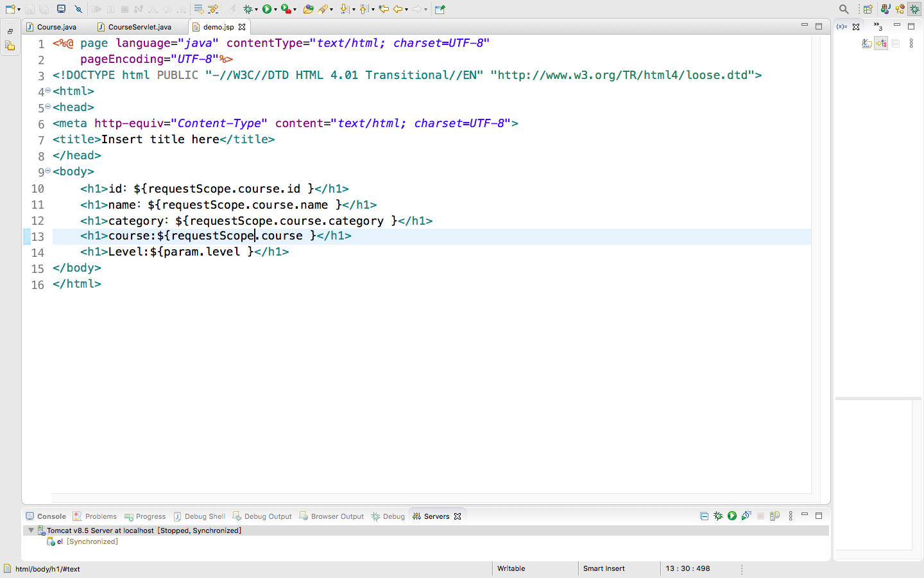The width and height of the screenshot is (924, 578).
Task: Open the External Tools dropdown arrow
Action: (x=295, y=10)
